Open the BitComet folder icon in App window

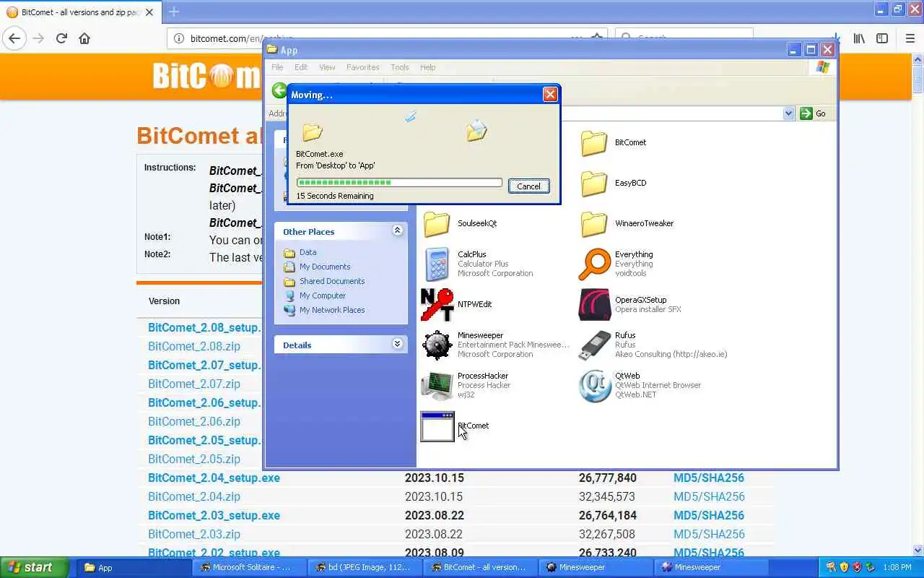[594, 143]
